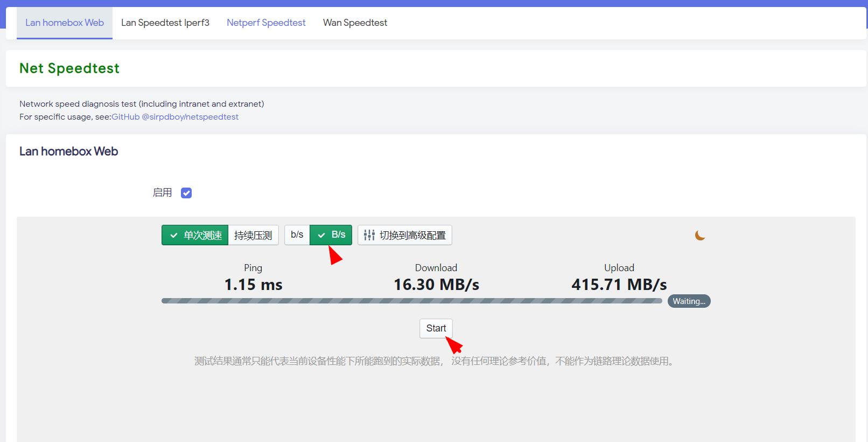The height and width of the screenshot is (442, 868).
Task: Uncheck the 启用 checkbox
Action: 186,193
